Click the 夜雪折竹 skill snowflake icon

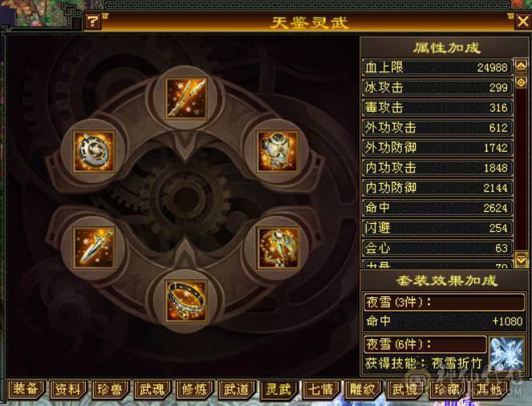click(506, 354)
